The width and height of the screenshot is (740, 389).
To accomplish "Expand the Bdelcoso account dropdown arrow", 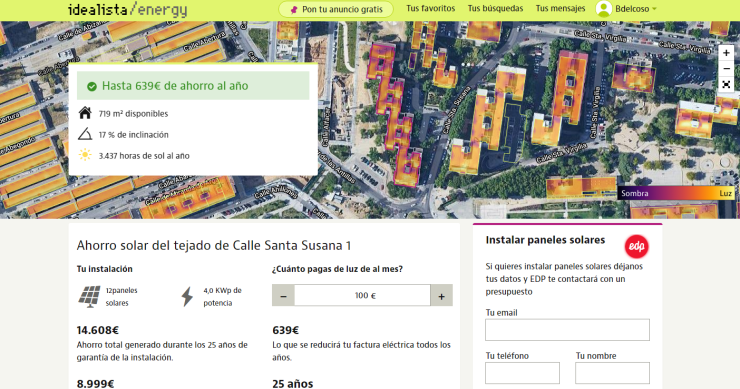I will click(654, 9).
